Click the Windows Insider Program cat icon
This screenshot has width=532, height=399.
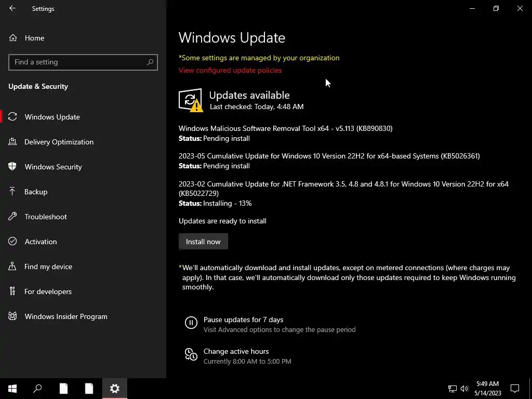tap(12, 316)
